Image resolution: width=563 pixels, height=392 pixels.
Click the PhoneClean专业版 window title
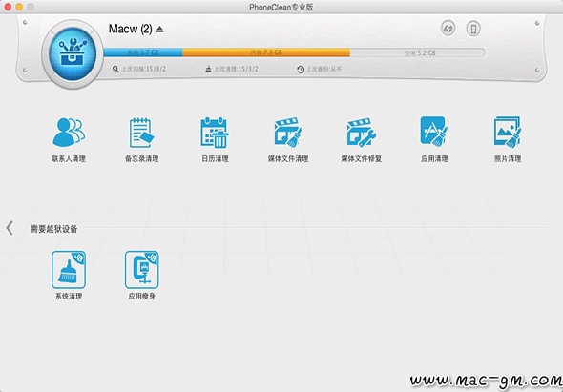pos(281,8)
